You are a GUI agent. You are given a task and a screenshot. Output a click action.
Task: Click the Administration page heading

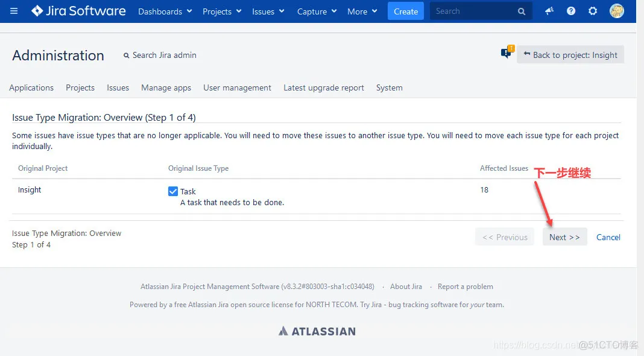click(x=58, y=55)
